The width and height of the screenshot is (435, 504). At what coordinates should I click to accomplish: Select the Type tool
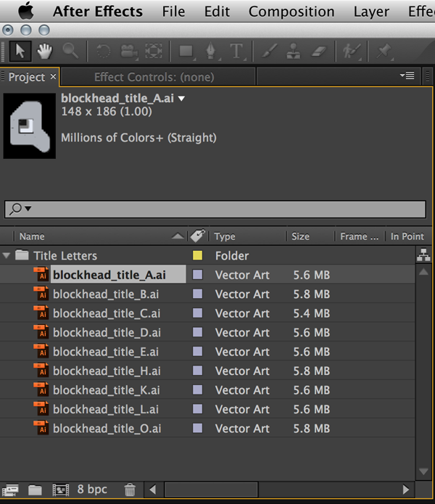pyautogui.click(x=236, y=51)
